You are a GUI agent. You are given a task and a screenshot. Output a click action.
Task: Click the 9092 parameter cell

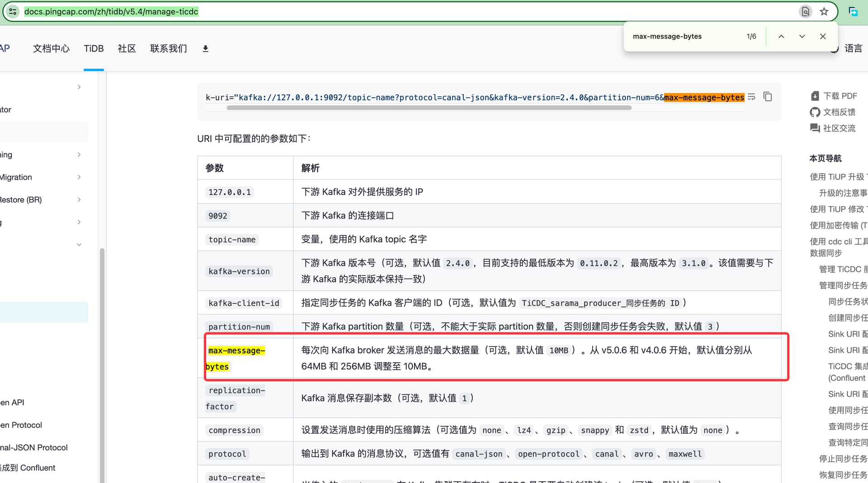tap(245, 216)
